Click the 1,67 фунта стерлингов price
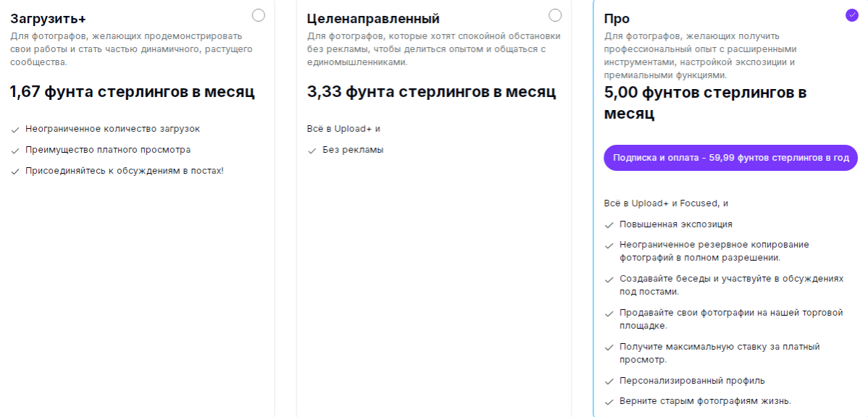This screenshot has width=868, height=417. pyautogui.click(x=133, y=92)
